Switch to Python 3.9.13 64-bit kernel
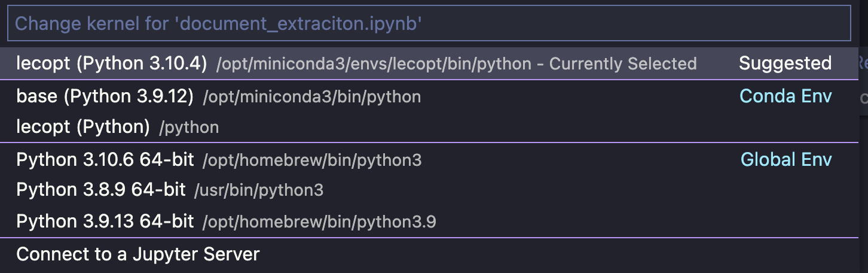Viewport: 868px width, 273px height. coord(429,222)
